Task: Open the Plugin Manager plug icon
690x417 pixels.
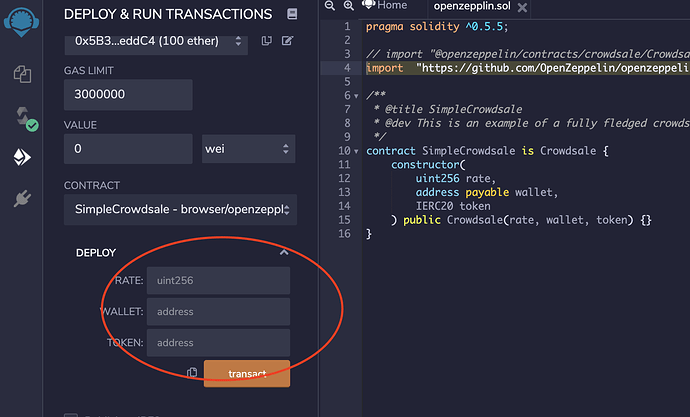Action: (22, 198)
